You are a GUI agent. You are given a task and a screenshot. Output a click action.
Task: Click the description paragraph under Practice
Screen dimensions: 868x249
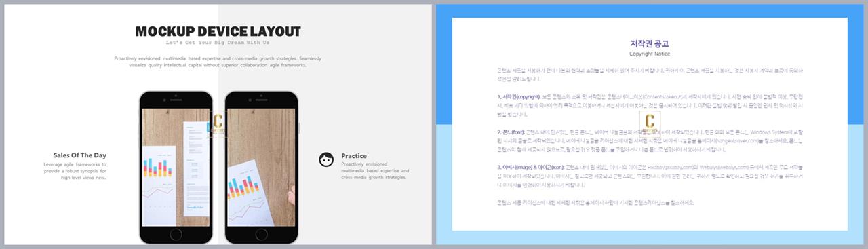(x=375, y=171)
